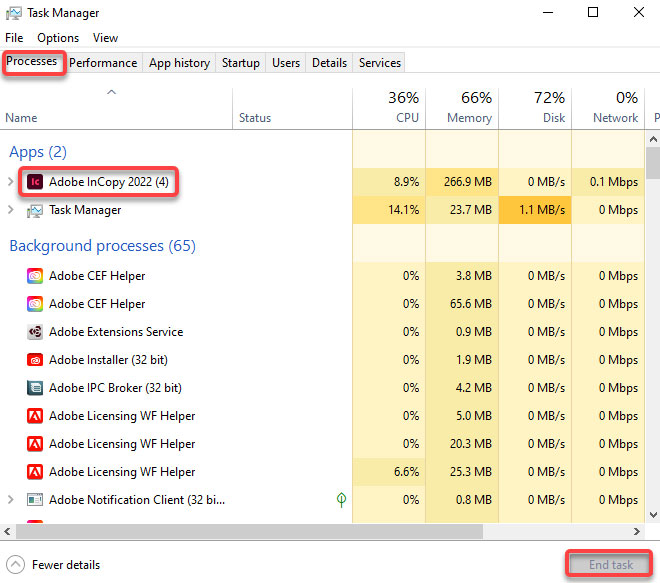Click icon of 25.3 MB Adobe Licensing WF Helper
The image size is (660, 583).
[35, 472]
